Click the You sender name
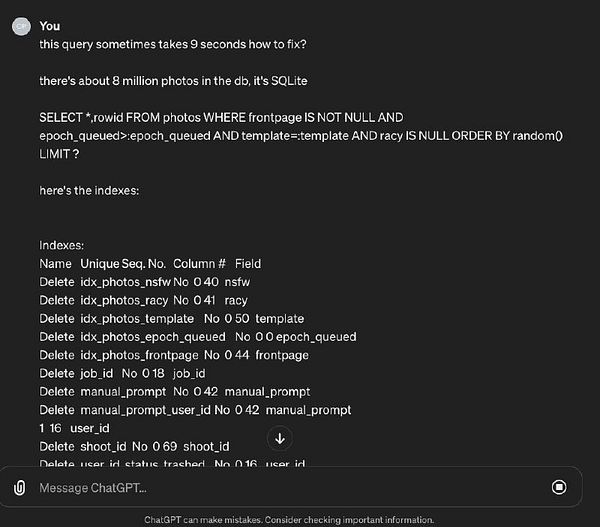600x527 pixels. (x=50, y=26)
